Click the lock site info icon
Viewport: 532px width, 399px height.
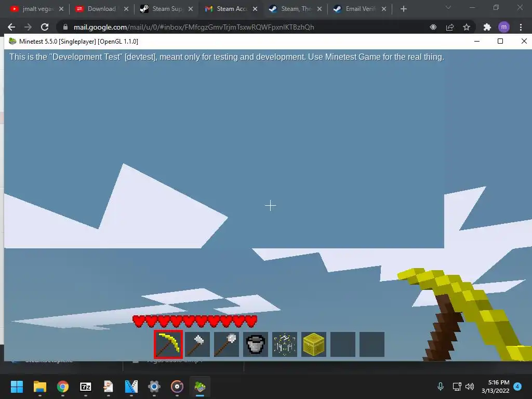coord(65,27)
